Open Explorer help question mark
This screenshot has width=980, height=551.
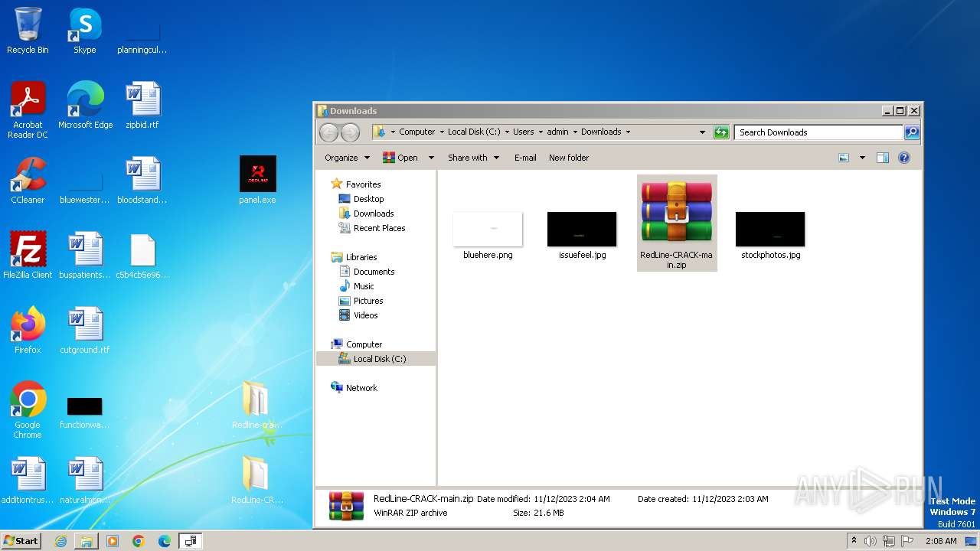click(904, 158)
